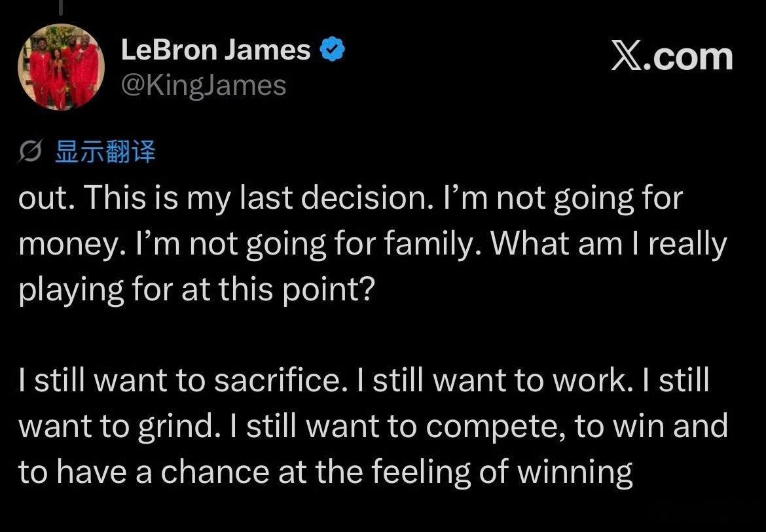Screen dimensions: 766x532
Task: Click the X logo in X.com
Action: click(x=628, y=57)
